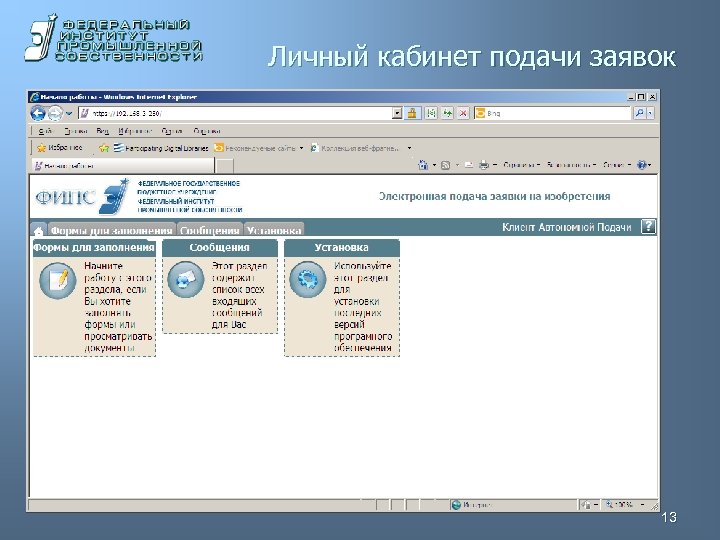Click the gear installation icon
The width and height of the screenshot is (720, 540).
coord(308,279)
